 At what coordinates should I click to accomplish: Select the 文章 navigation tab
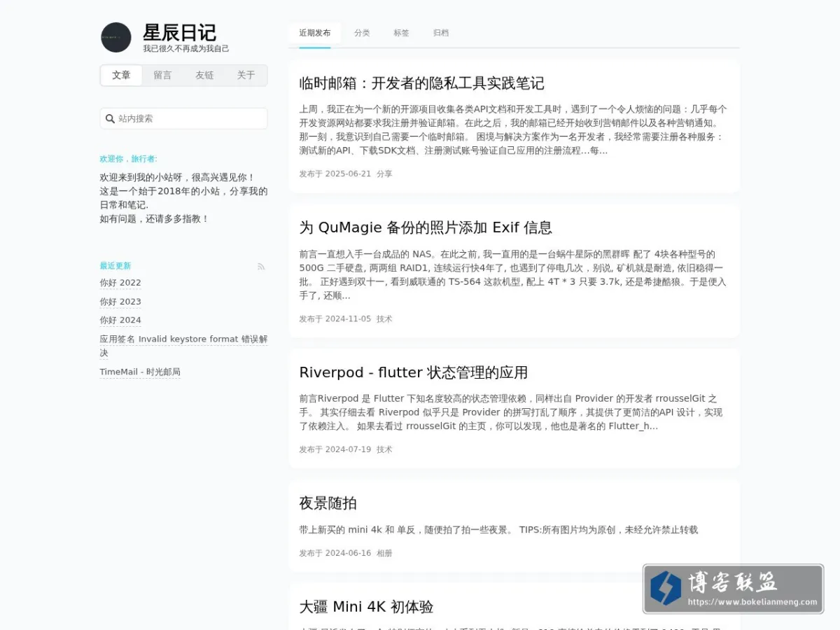121,76
